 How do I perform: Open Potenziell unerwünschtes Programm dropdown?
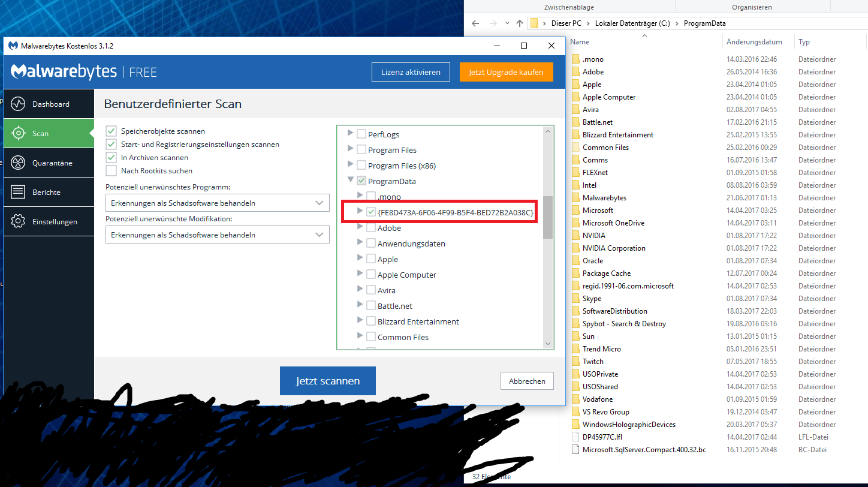click(x=218, y=203)
